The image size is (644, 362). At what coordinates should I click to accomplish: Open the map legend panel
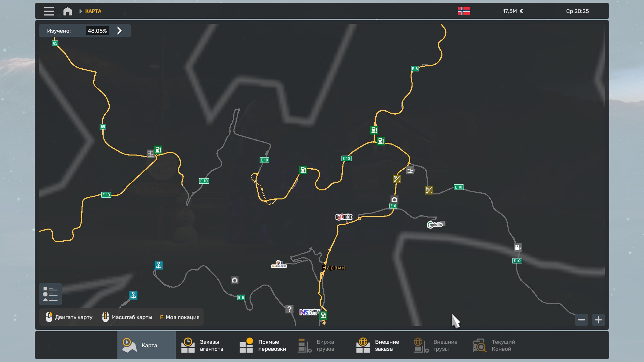pyautogui.click(x=50, y=294)
